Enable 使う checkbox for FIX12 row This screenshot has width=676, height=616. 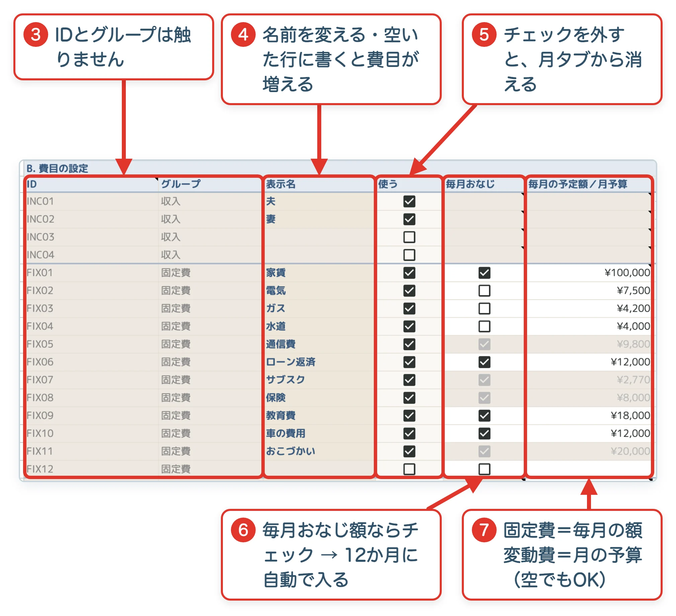[409, 469]
